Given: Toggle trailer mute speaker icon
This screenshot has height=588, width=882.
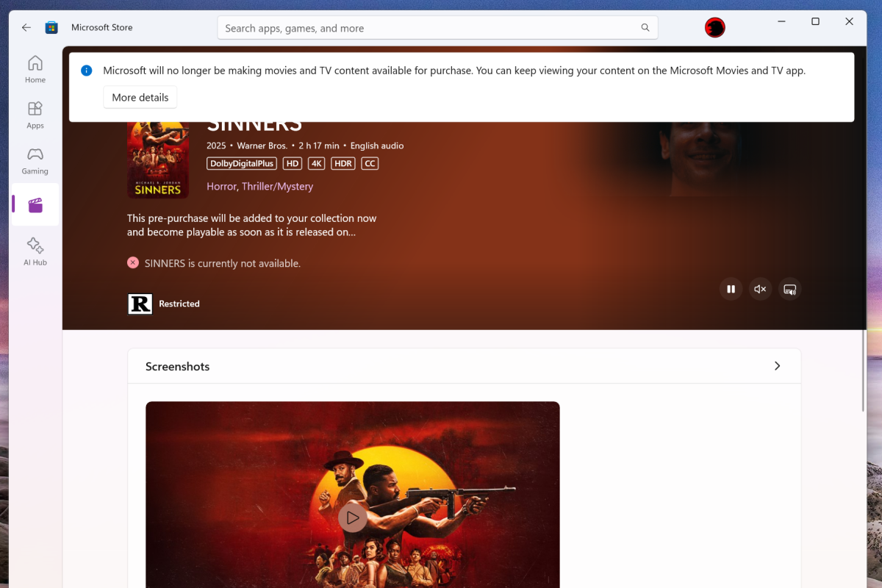Looking at the screenshot, I should [x=760, y=289].
